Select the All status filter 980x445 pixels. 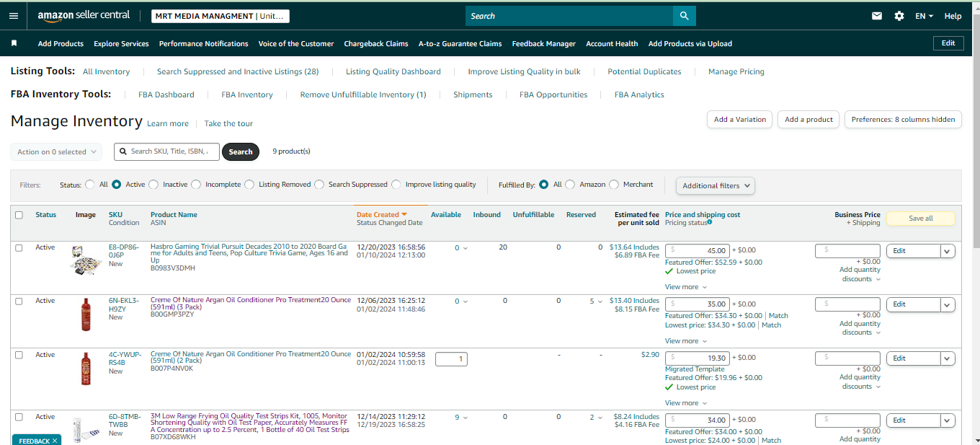click(x=90, y=185)
